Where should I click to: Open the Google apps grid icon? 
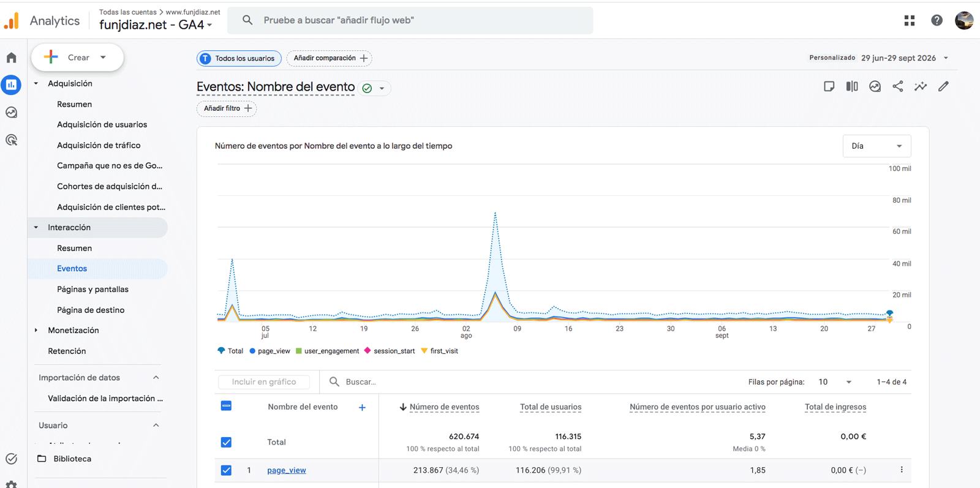[910, 20]
